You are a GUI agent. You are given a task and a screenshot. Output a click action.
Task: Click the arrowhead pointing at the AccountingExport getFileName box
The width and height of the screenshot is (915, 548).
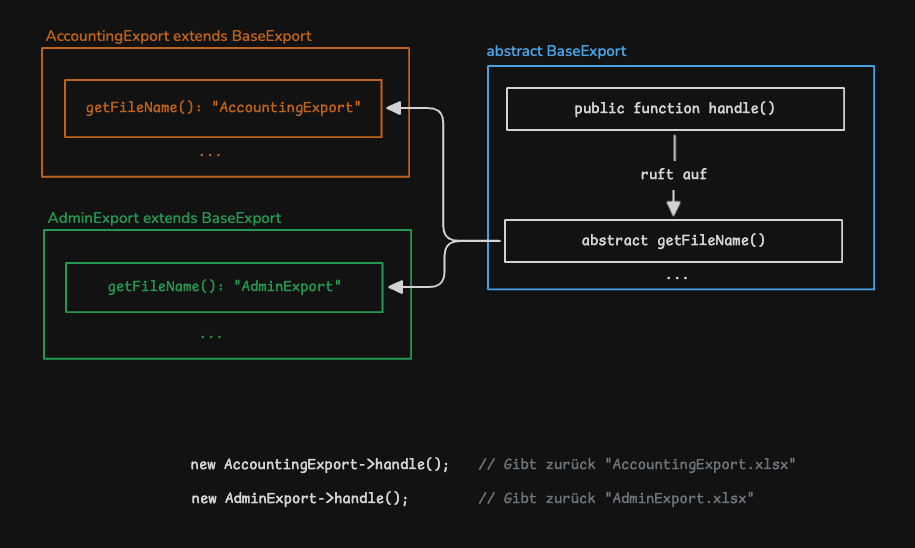coord(394,108)
